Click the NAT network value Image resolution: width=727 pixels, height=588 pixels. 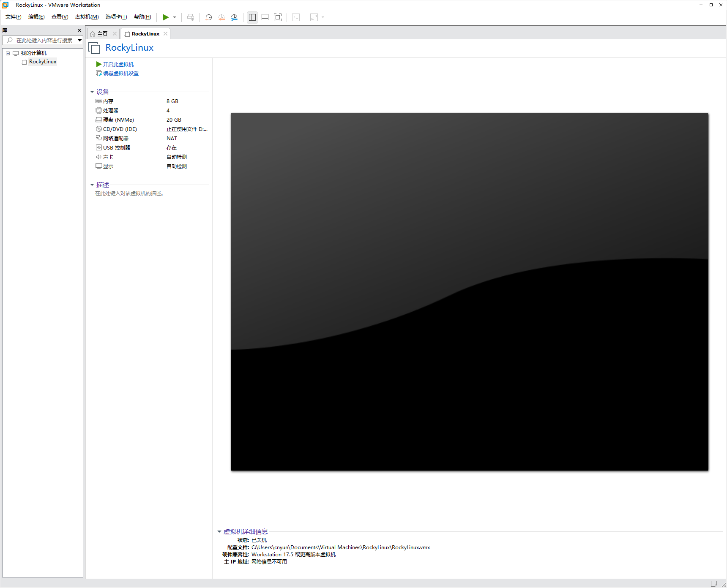pos(172,139)
